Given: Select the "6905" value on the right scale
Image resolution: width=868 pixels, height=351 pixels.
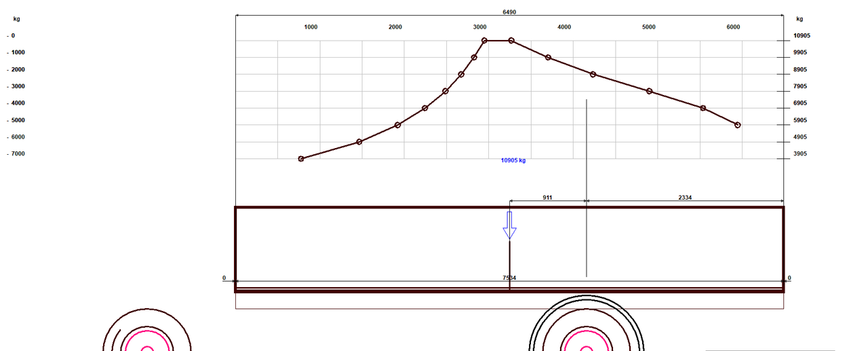Looking at the screenshot, I should tap(800, 103).
